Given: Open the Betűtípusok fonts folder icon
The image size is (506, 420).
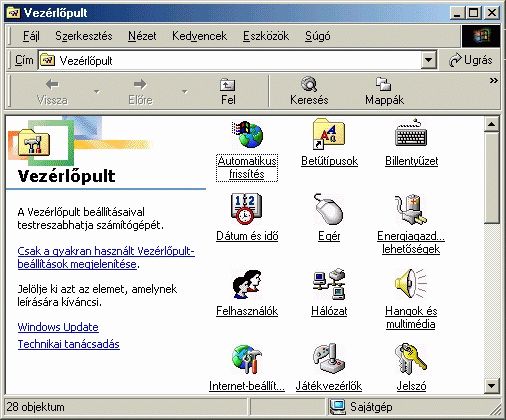Looking at the screenshot, I should click(x=329, y=134).
